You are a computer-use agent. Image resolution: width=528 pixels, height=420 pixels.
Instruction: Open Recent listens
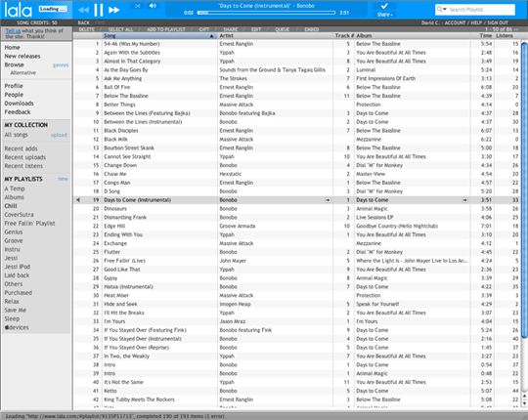click(x=23, y=166)
